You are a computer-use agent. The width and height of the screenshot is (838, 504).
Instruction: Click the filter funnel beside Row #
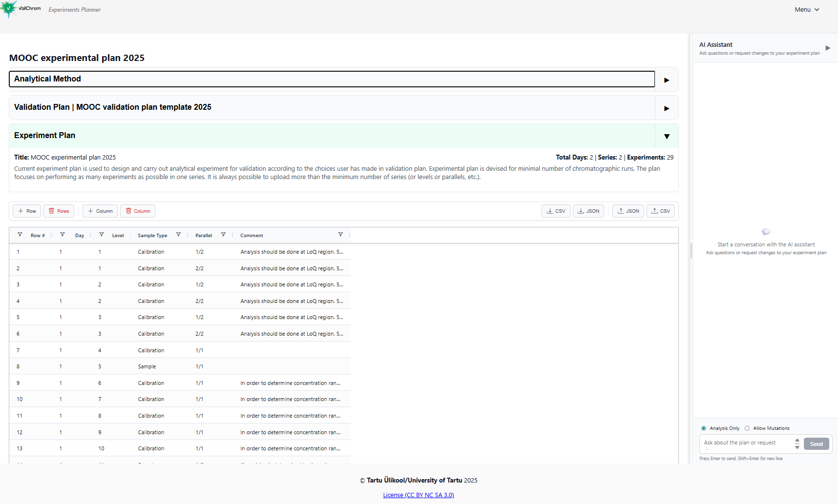pos(20,235)
